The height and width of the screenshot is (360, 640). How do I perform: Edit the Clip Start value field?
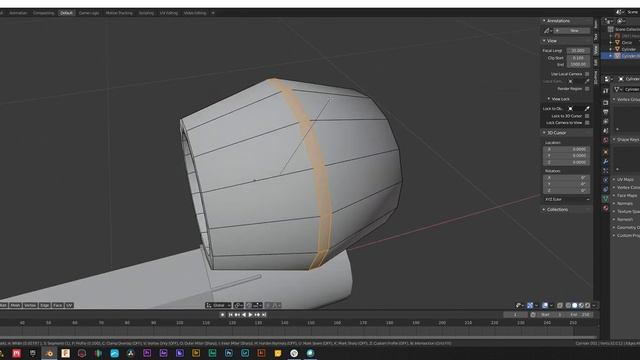tap(578, 58)
